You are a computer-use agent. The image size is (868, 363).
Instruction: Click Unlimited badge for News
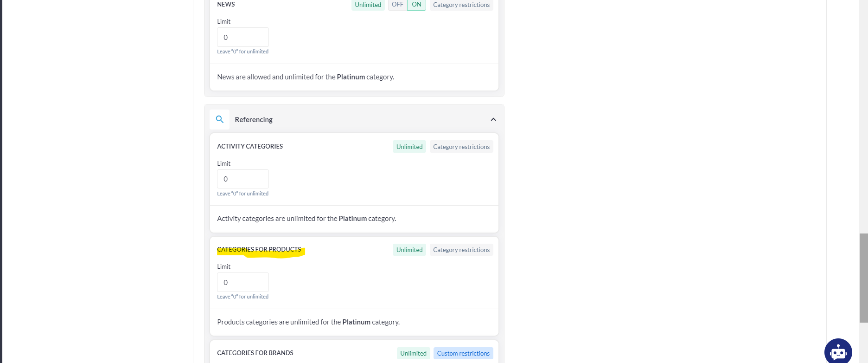(x=368, y=5)
